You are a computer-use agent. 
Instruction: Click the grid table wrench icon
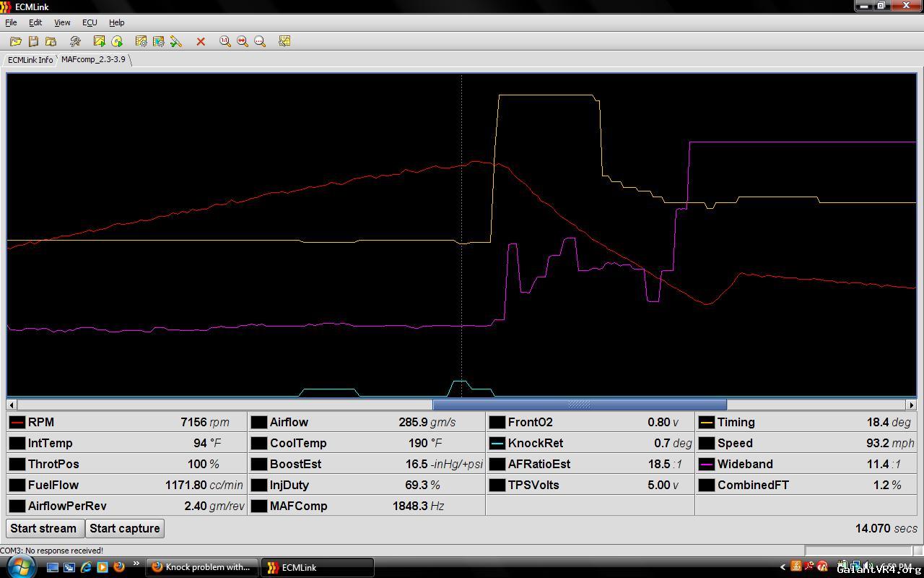point(284,42)
